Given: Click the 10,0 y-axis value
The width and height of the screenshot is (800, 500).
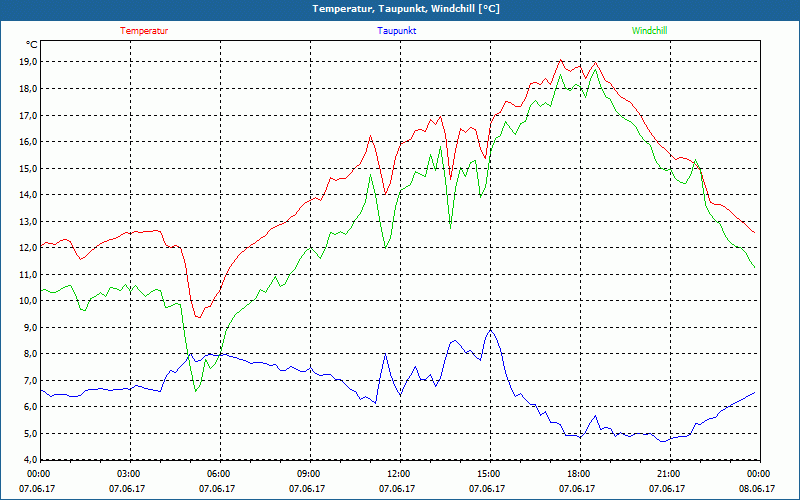Looking at the screenshot, I should pos(29,301).
